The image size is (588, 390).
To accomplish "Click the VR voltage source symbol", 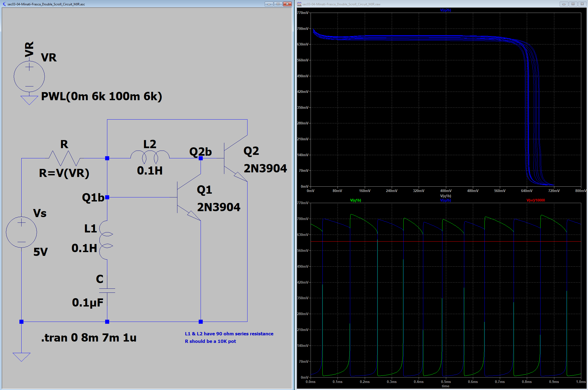I will (x=29, y=76).
